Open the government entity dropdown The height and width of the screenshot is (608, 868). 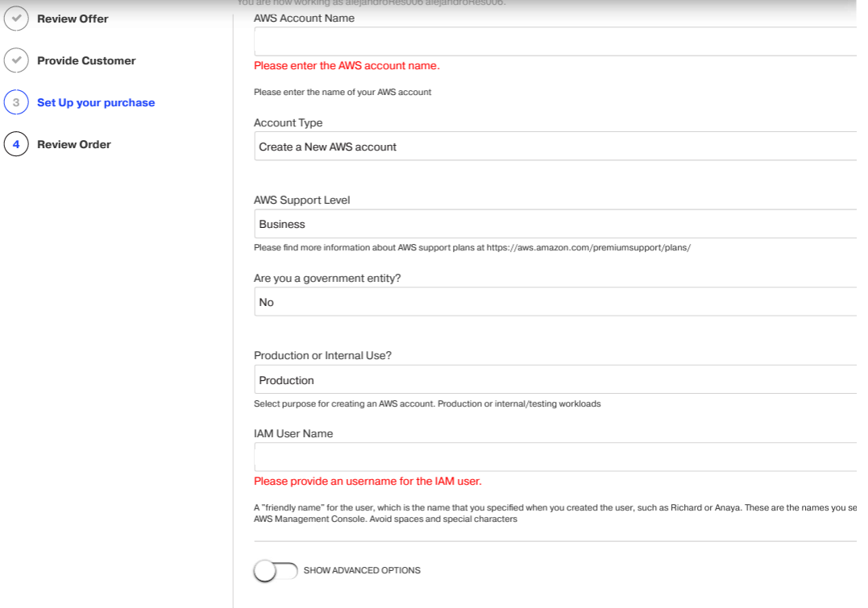click(x=555, y=301)
